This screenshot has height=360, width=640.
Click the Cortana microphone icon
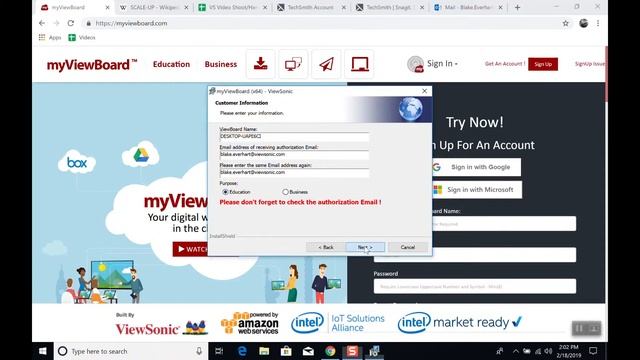199,351
